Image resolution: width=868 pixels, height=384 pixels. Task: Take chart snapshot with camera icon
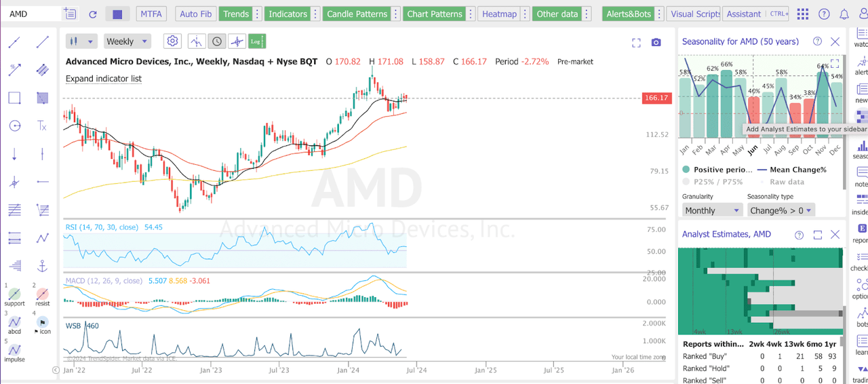point(656,43)
